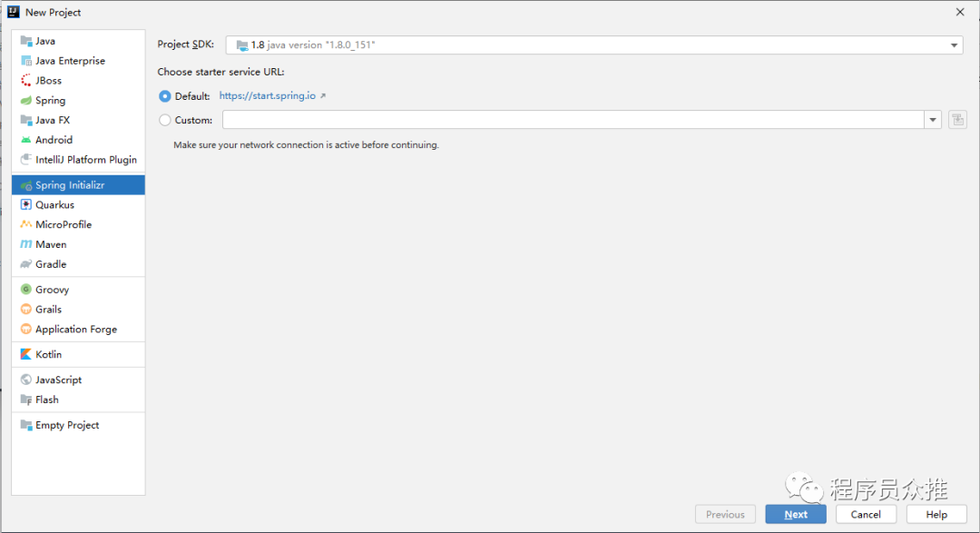
Task: Click the Android robot icon
Action: (26, 140)
